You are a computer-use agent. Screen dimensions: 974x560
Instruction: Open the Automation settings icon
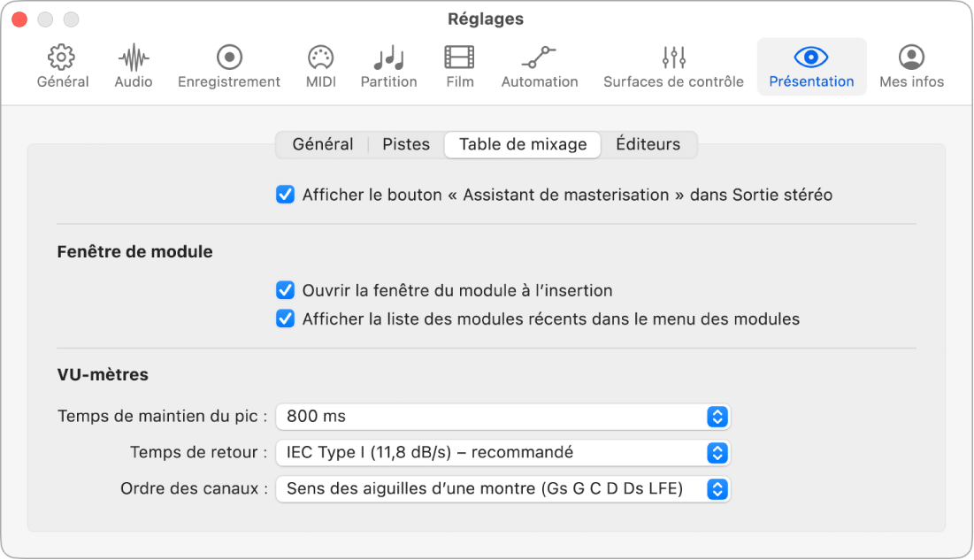click(x=539, y=66)
